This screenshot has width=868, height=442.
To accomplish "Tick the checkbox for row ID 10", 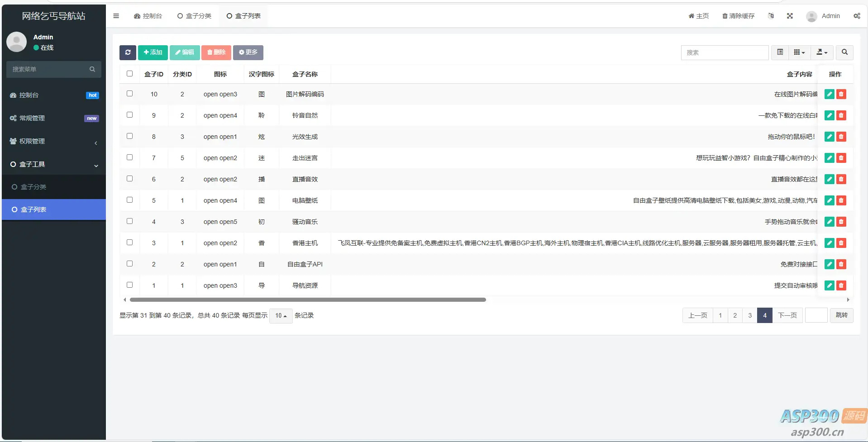I will [130, 94].
